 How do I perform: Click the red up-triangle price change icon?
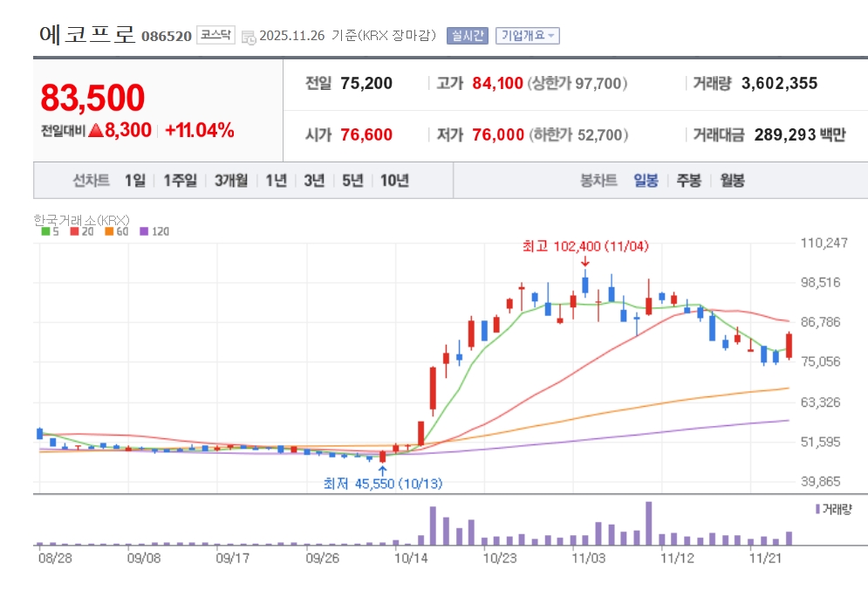[x=95, y=131]
